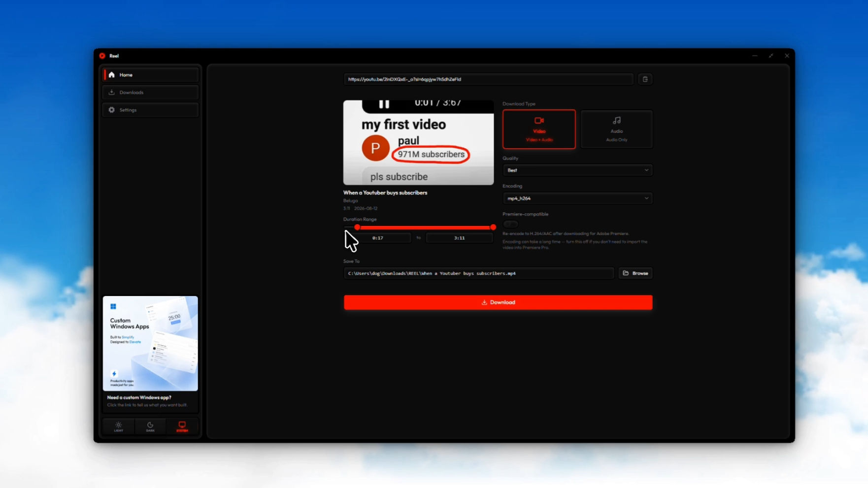
Task: Click the end handle of Duration Range slider
Action: click(493, 228)
